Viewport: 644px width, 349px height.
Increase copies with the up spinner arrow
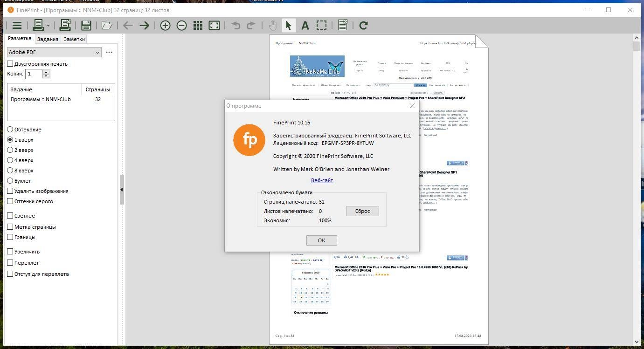46,71
